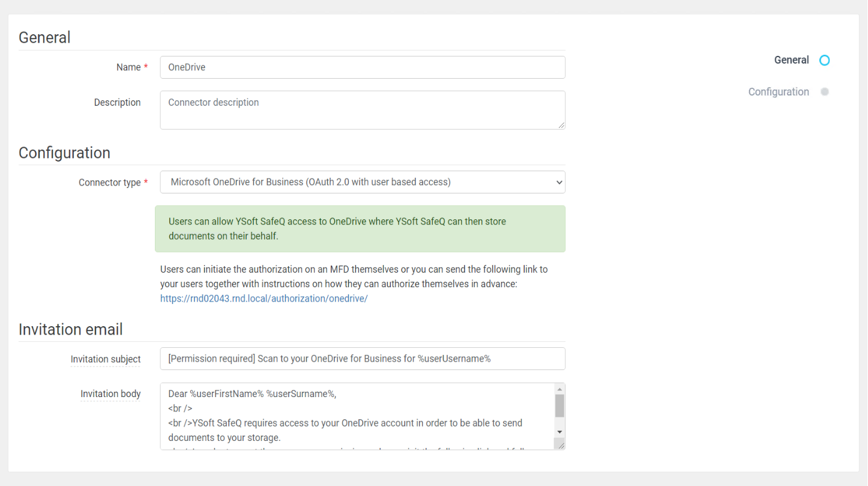868x486 pixels.
Task: Click inside the Invitation body textarea
Action: (357, 416)
